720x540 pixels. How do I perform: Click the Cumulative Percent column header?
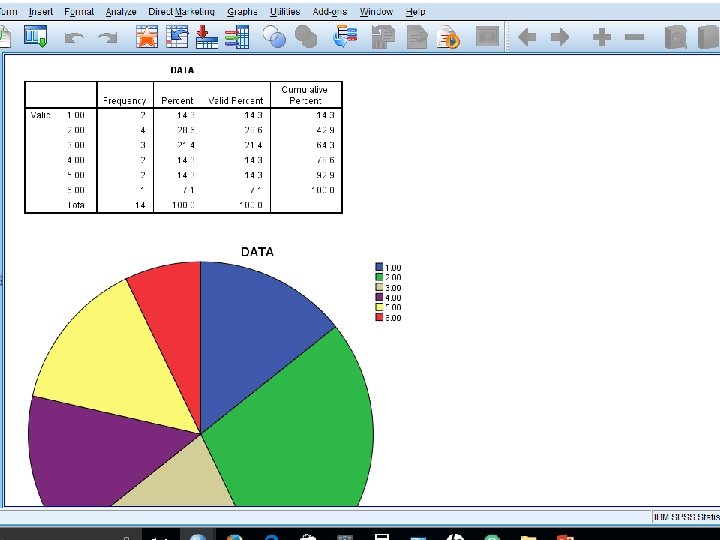[305, 95]
